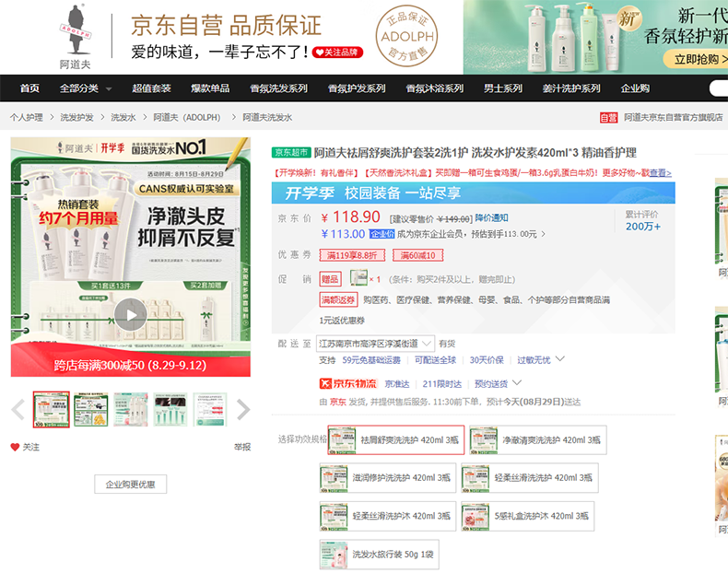Click the 开学季 校园装备 banner
This screenshot has width=728, height=573.
pos(473,193)
